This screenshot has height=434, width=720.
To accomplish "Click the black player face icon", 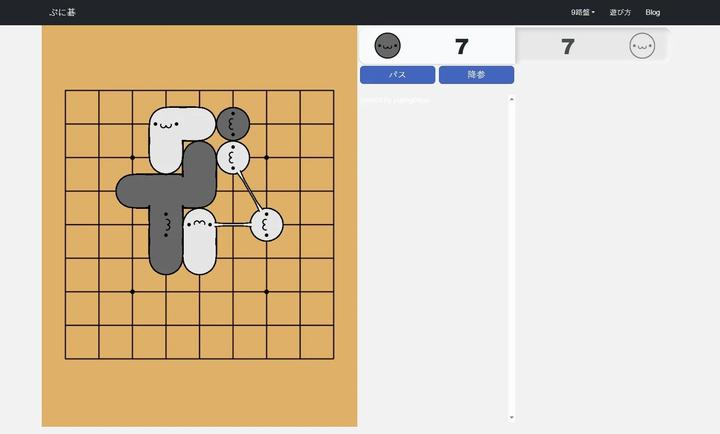I will coord(387,46).
